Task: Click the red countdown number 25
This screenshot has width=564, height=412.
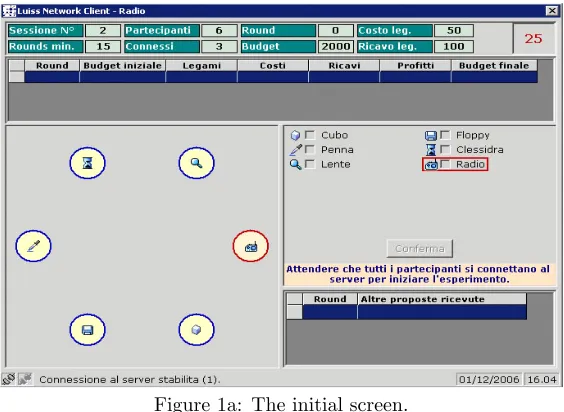Action: coord(533,39)
